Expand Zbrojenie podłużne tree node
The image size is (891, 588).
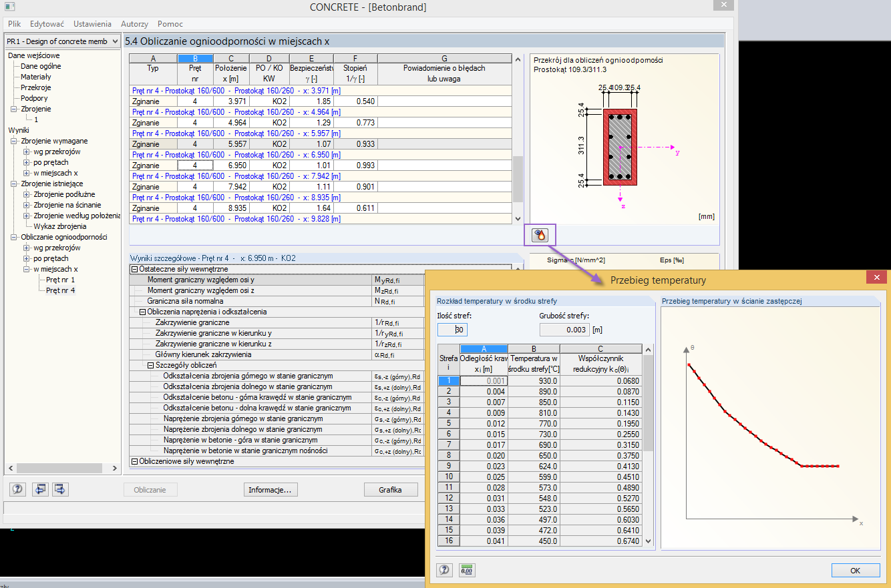click(27, 194)
